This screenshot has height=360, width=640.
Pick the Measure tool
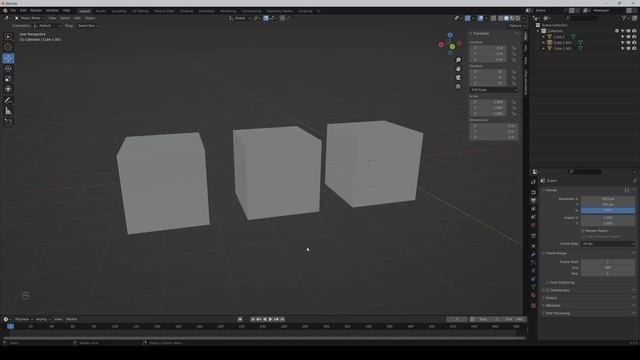click(8, 111)
